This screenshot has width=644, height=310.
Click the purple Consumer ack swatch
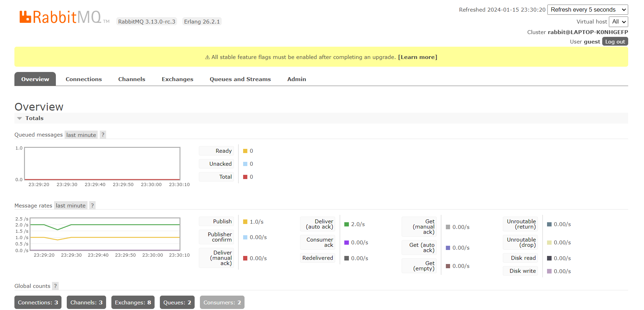[x=346, y=243]
